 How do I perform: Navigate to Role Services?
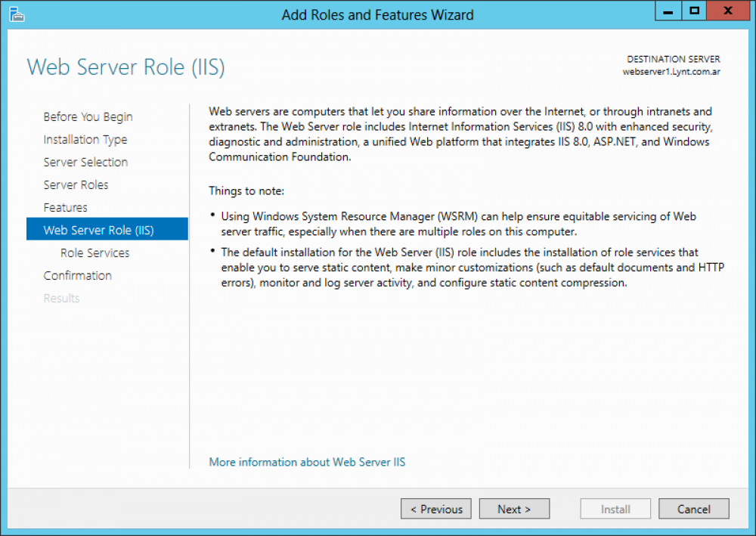(95, 253)
